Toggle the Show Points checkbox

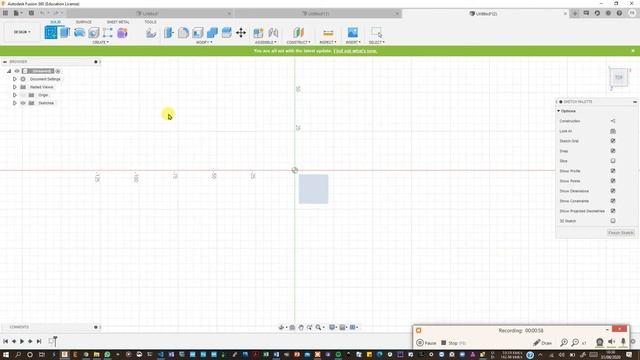[x=613, y=181]
